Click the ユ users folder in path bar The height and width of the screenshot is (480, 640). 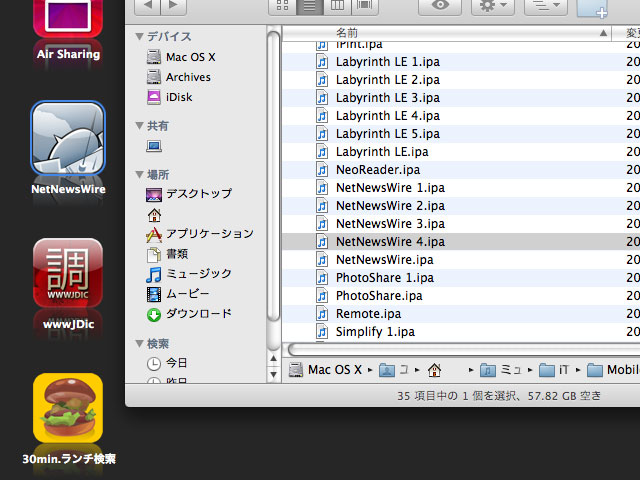394,370
